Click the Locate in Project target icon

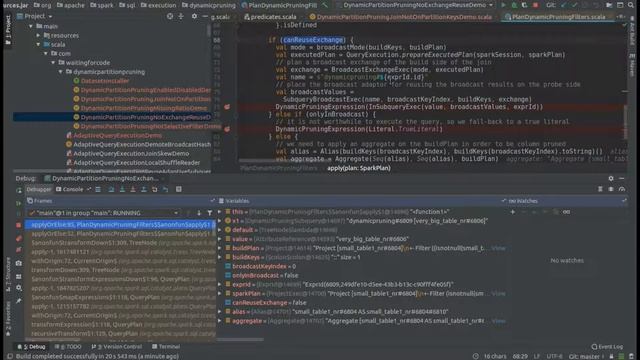click(170, 16)
